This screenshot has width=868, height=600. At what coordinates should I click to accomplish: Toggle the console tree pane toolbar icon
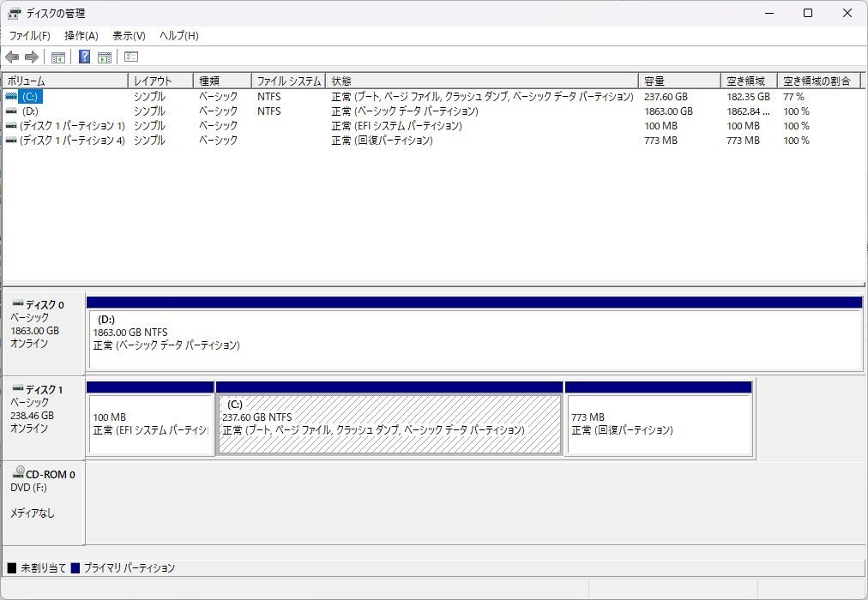tap(58, 57)
